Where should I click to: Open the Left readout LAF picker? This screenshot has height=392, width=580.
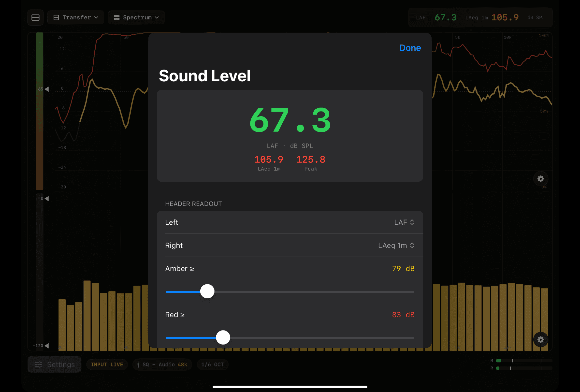(404, 222)
